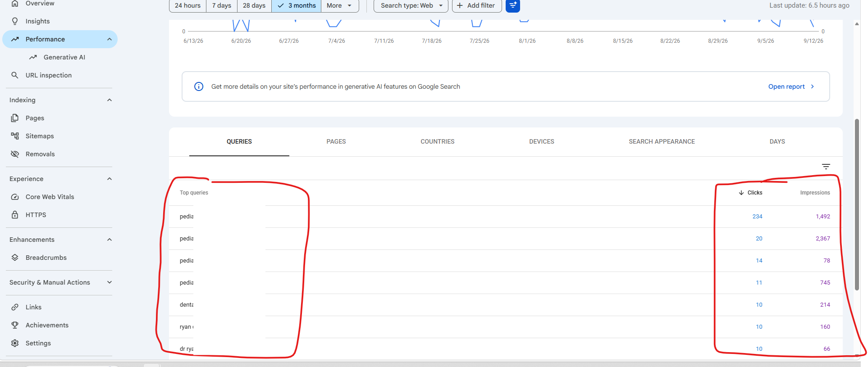This screenshot has width=868, height=367.
Task: Click the info circle icon in banner
Action: (x=199, y=86)
